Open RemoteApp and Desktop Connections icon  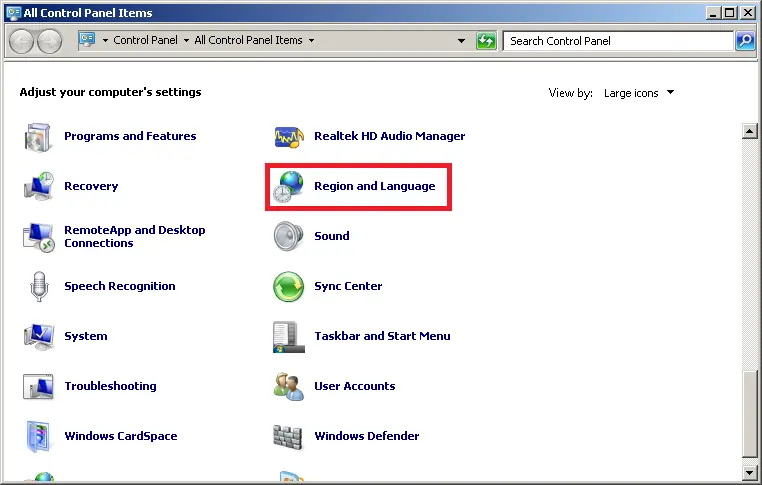pyautogui.click(x=38, y=237)
